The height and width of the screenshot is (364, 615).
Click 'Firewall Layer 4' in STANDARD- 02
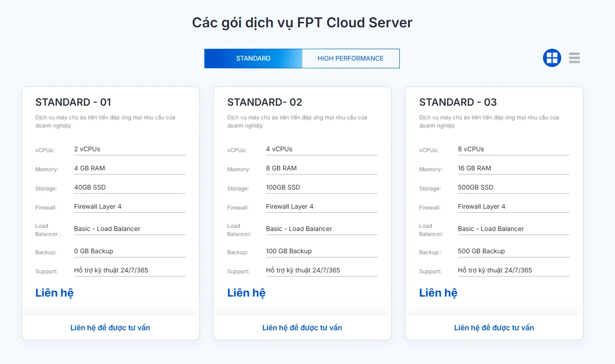coord(290,206)
